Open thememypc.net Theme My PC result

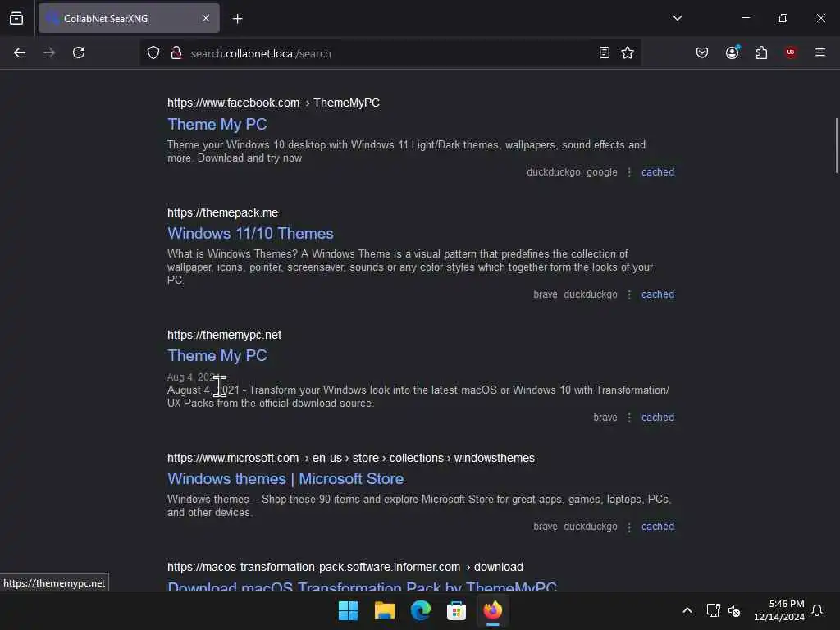click(217, 356)
